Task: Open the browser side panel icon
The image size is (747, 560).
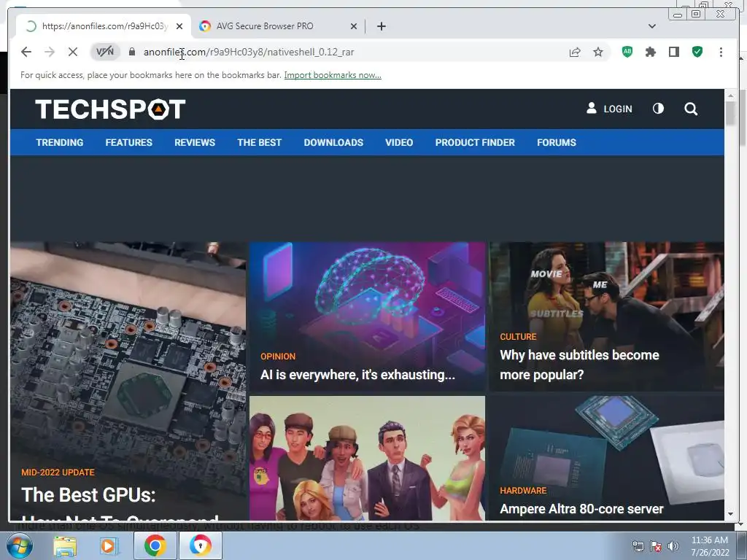Action: point(673,52)
